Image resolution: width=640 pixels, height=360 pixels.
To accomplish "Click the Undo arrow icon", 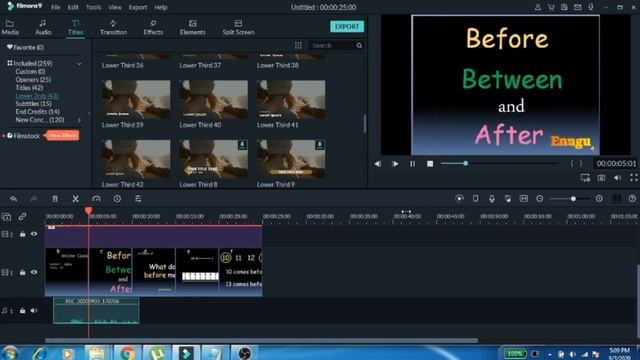I will [x=13, y=199].
